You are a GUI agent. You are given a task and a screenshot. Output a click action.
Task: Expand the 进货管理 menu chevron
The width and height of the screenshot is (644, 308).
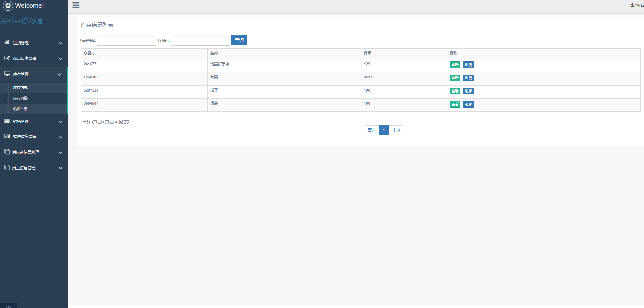(61, 43)
